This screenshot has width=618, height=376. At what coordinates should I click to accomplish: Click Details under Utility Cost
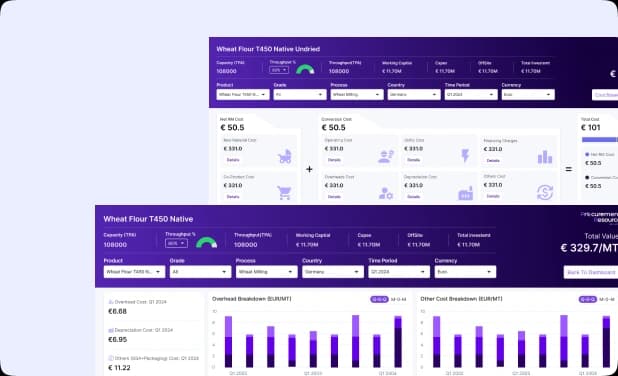point(413,160)
